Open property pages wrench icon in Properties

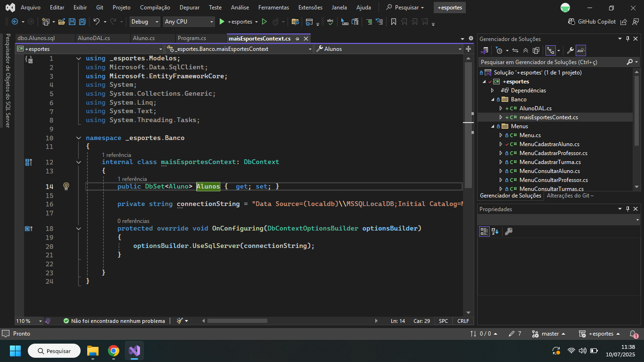pos(508,231)
